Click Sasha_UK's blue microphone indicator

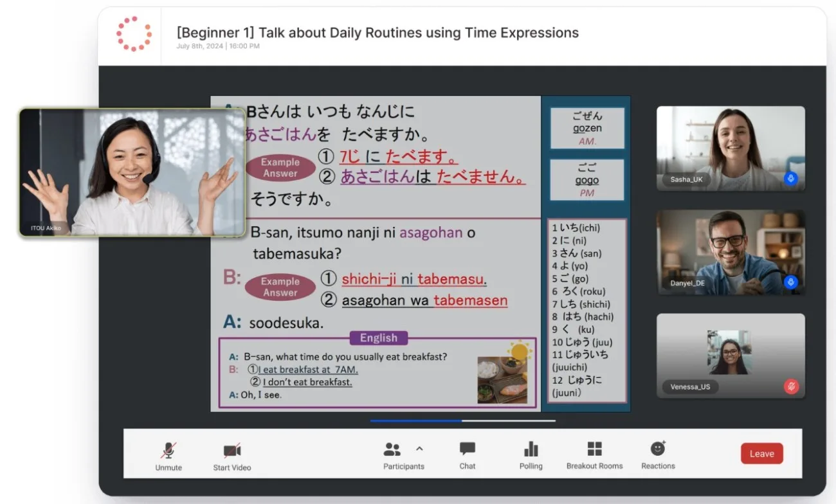coord(791,179)
